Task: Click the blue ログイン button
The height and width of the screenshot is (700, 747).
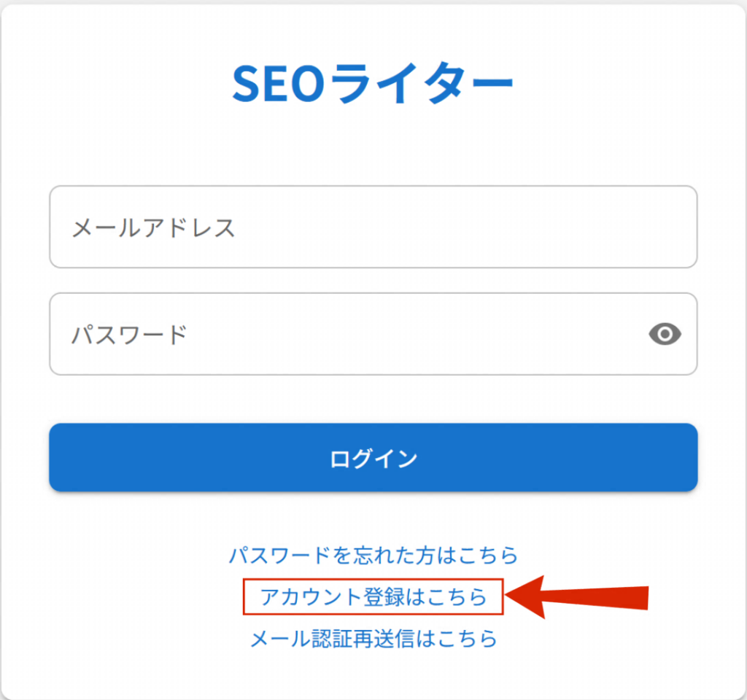Action: pos(373,457)
